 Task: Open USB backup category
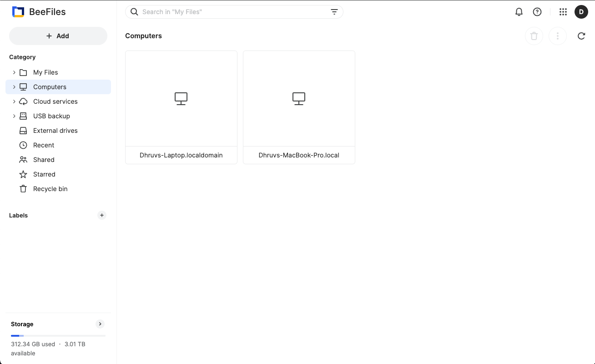pyautogui.click(x=58, y=116)
